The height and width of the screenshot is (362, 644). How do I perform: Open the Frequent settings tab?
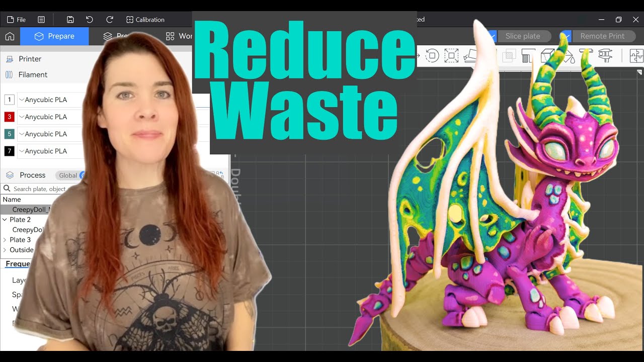tap(18, 264)
